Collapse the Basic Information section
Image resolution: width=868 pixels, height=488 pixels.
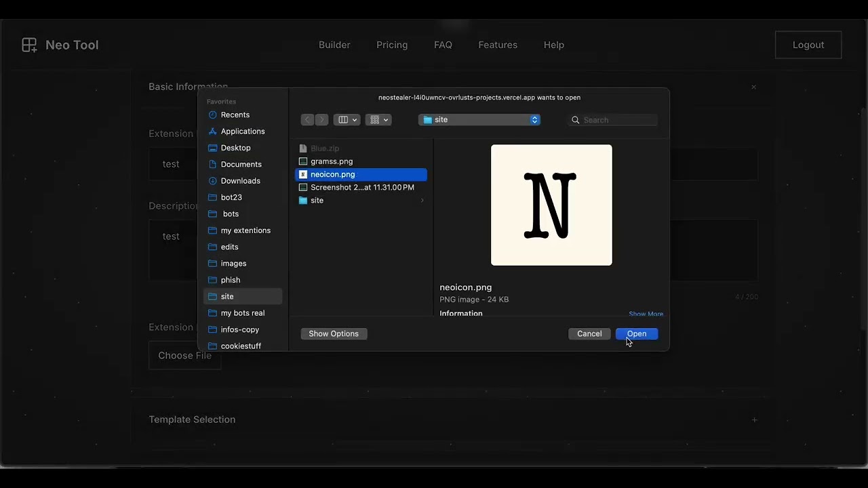coord(753,87)
